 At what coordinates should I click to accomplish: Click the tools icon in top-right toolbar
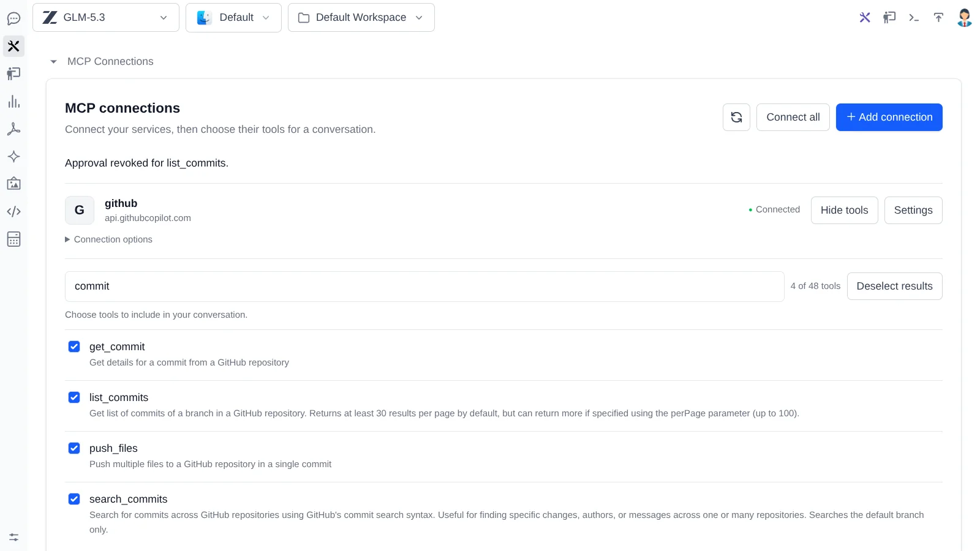[x=865, y=17]
